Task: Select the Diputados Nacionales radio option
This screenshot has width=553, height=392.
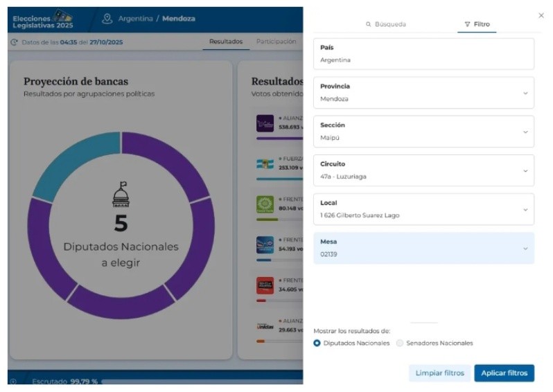Action: 317,343
